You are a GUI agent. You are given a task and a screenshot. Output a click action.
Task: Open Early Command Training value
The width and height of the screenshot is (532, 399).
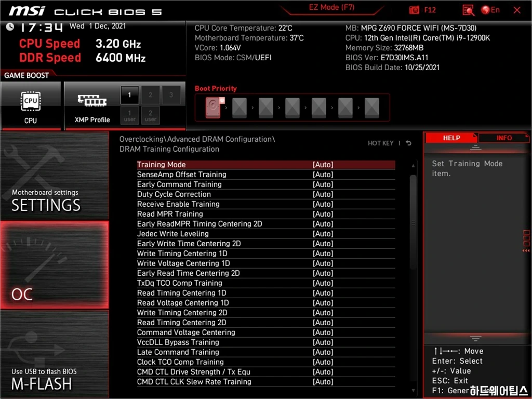pos(323,184)
